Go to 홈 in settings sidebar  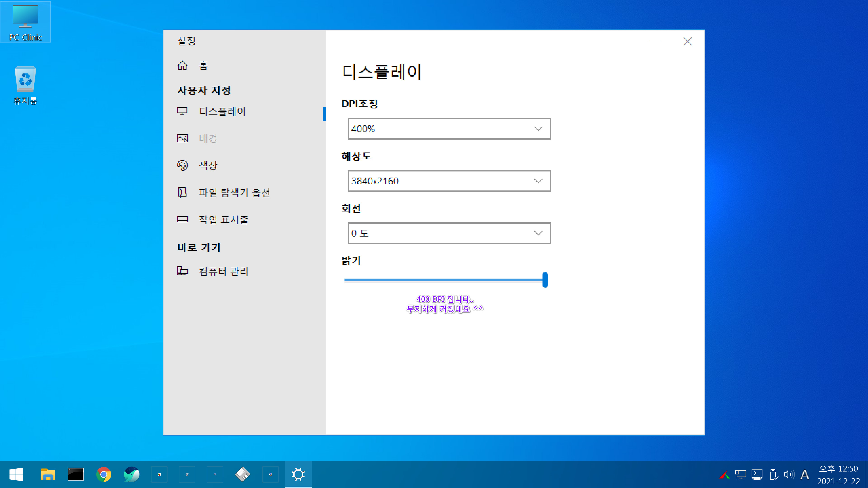click(203, 65)
